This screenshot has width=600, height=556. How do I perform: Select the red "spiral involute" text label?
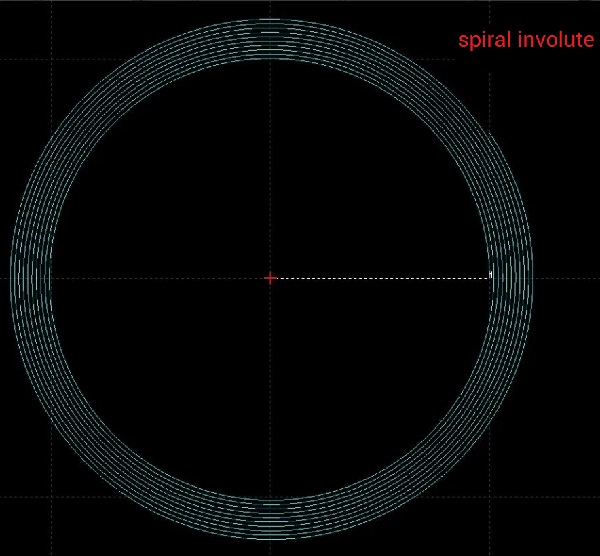(526, 41)
